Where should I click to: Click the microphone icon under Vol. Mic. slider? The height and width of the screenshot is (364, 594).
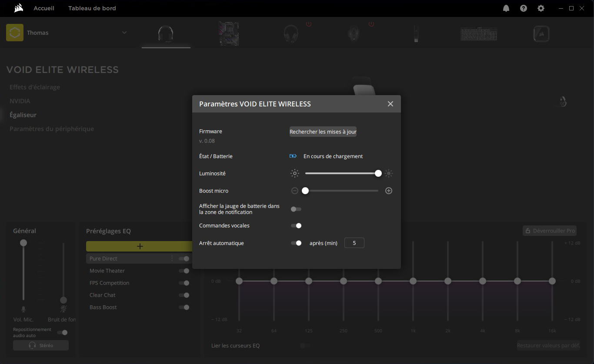pyautogui.click(x=23, y=309)
